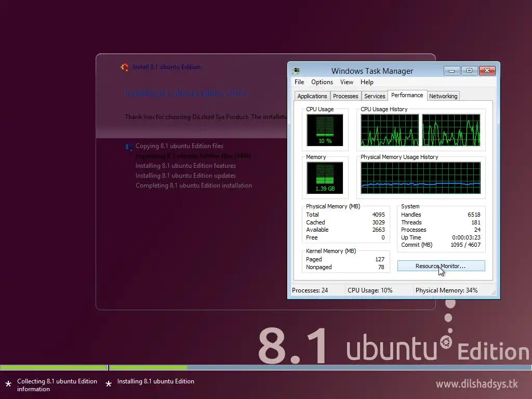Switch to the Applications tab

[312, 96]
